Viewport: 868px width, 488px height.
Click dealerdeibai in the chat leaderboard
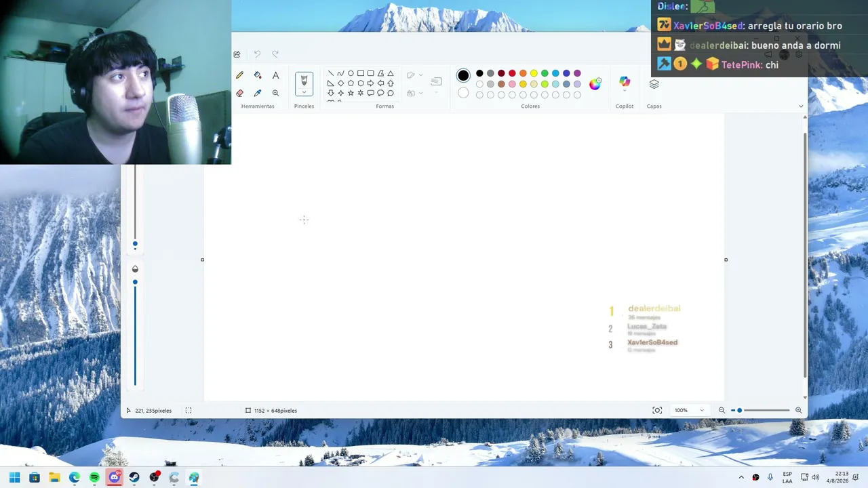point(654,308)
